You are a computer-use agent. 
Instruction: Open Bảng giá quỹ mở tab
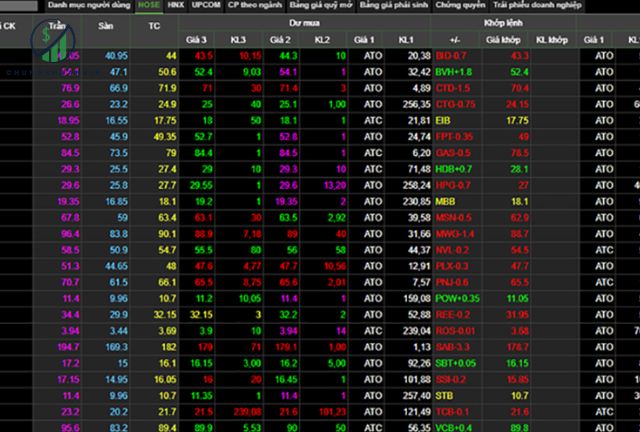coord(321,5)
